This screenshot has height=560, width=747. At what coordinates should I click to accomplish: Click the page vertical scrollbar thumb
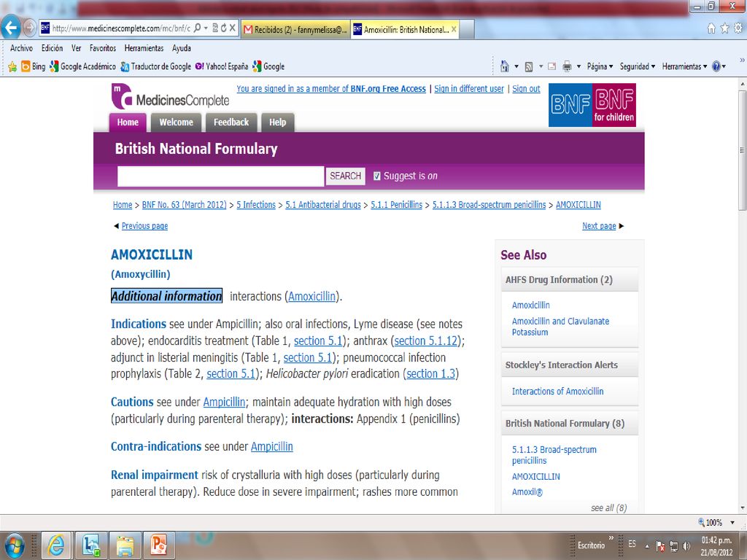click(742, 150)
